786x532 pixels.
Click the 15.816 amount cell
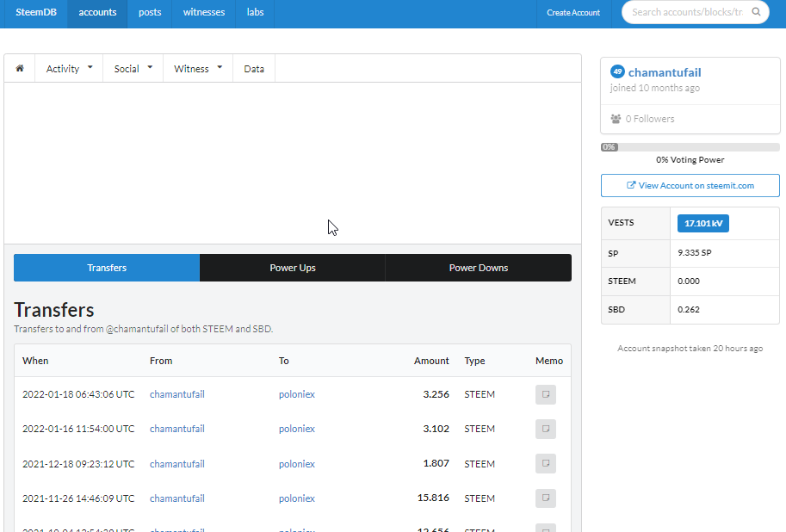433,498
